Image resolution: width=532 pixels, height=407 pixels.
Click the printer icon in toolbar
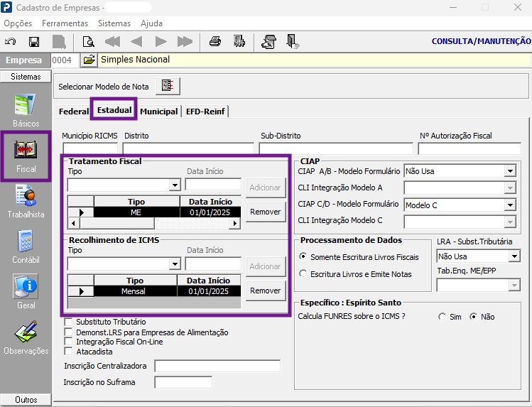215,42
